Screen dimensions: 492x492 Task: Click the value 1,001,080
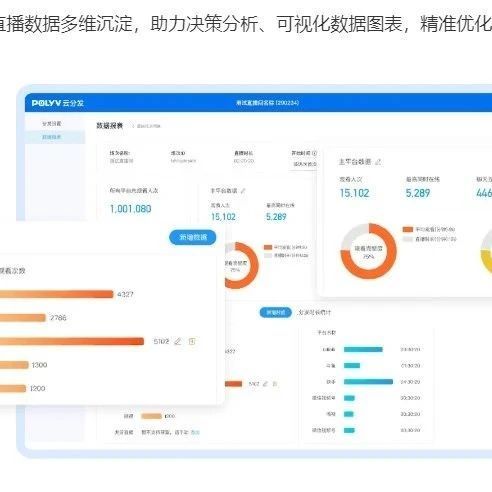[131, 209]
